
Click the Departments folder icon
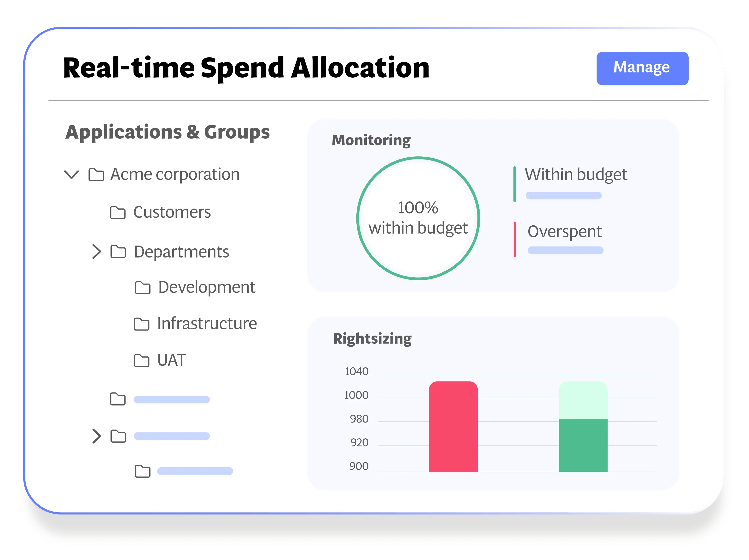click(x=118, y=252)
